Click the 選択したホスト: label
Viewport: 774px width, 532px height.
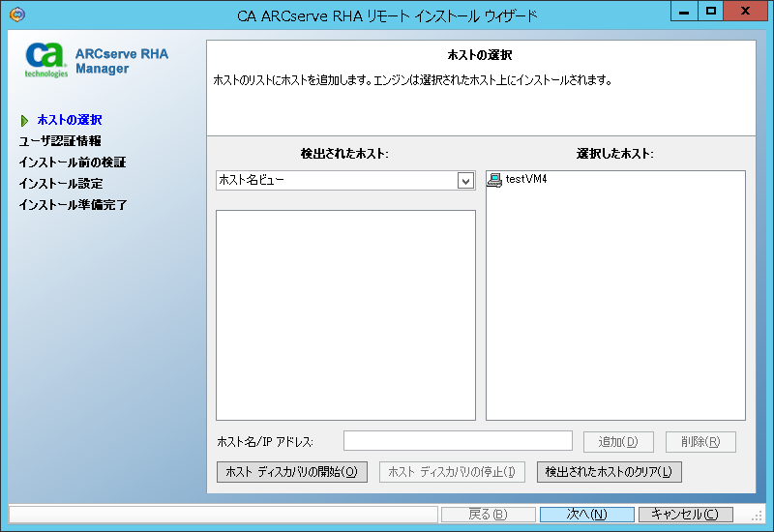(615, 154)
